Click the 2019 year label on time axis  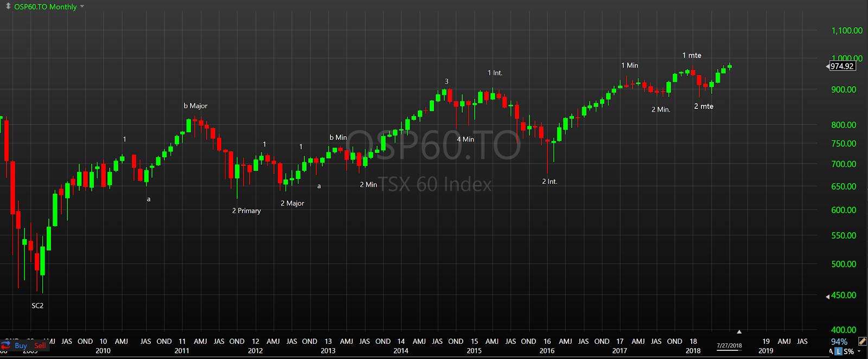[766, 351]
